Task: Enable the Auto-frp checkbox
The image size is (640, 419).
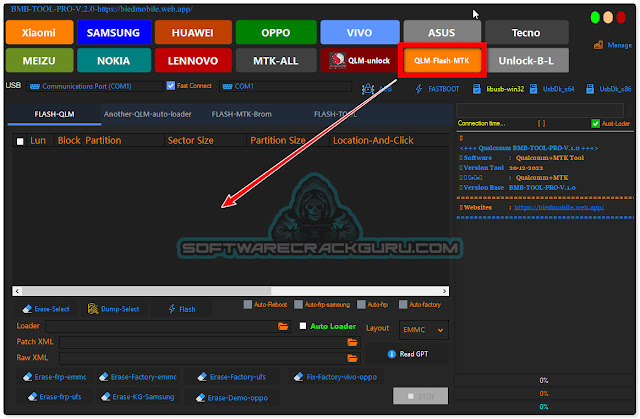Action: point(361,304)
